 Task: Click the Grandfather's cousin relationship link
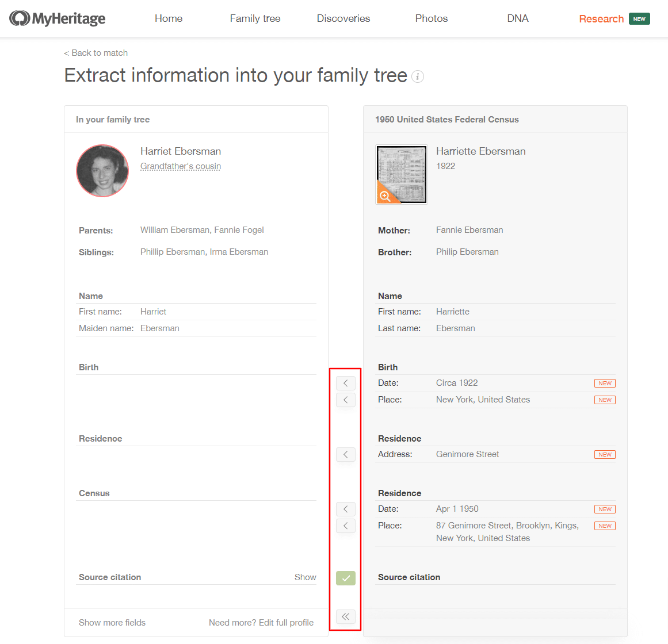181,166
